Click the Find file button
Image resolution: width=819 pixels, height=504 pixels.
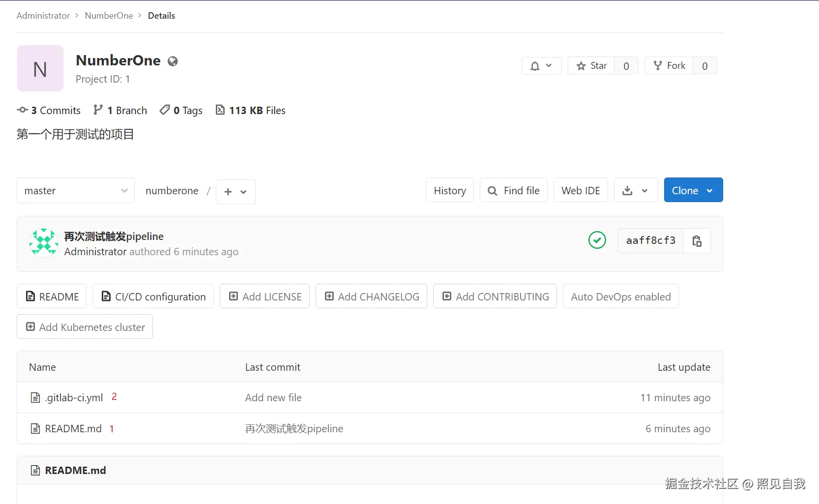click(514, 190)
